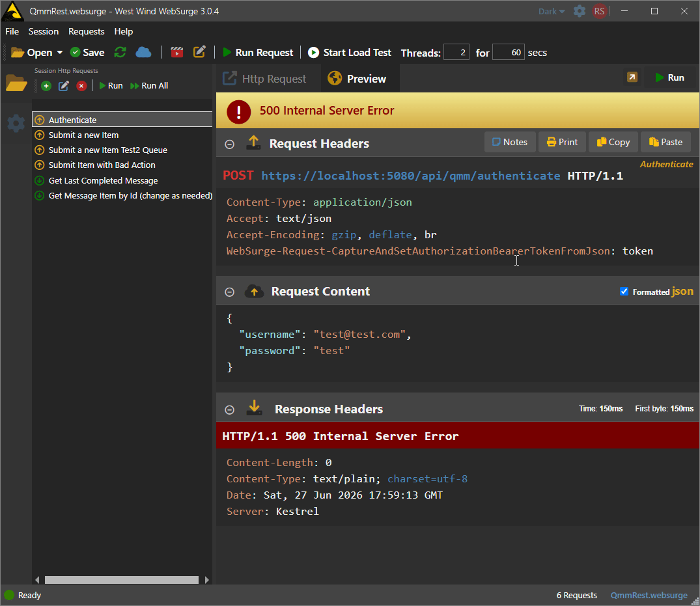700x606 pixels.
Task: Open the session file via Open button
Action: click(x=31, y=53)
